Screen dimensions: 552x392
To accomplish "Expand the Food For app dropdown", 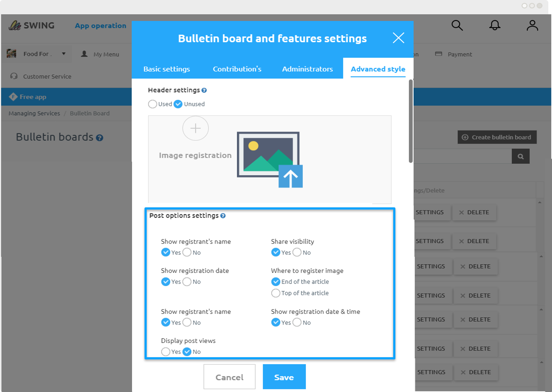I will [x=63, y=54].
